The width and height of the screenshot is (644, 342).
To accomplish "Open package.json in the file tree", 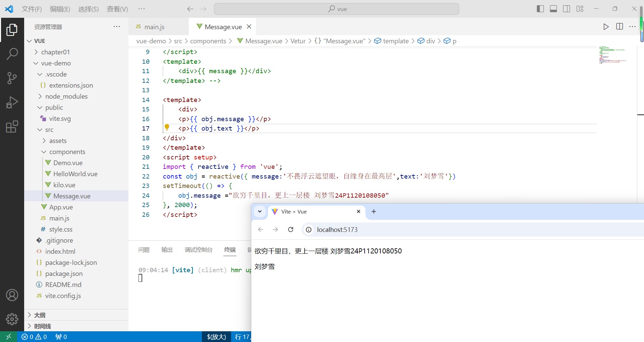I will pyautogui.click(x=64, y=274).
